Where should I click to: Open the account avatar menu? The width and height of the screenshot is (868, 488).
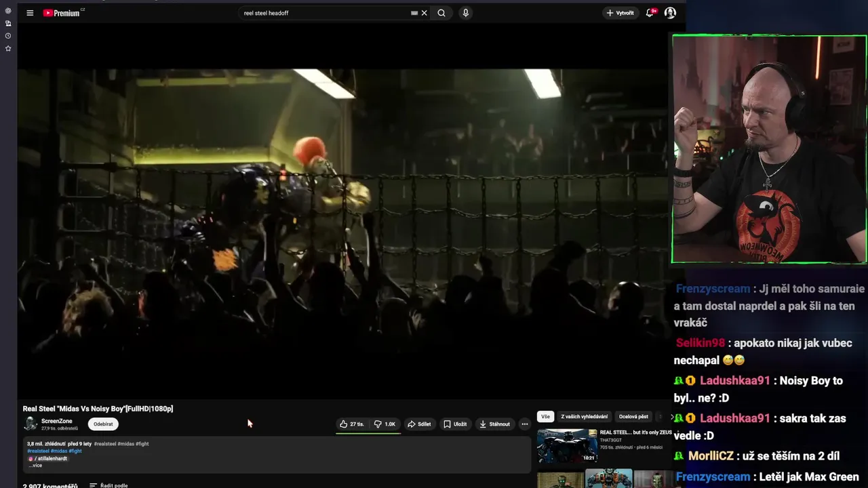(670, 13)
